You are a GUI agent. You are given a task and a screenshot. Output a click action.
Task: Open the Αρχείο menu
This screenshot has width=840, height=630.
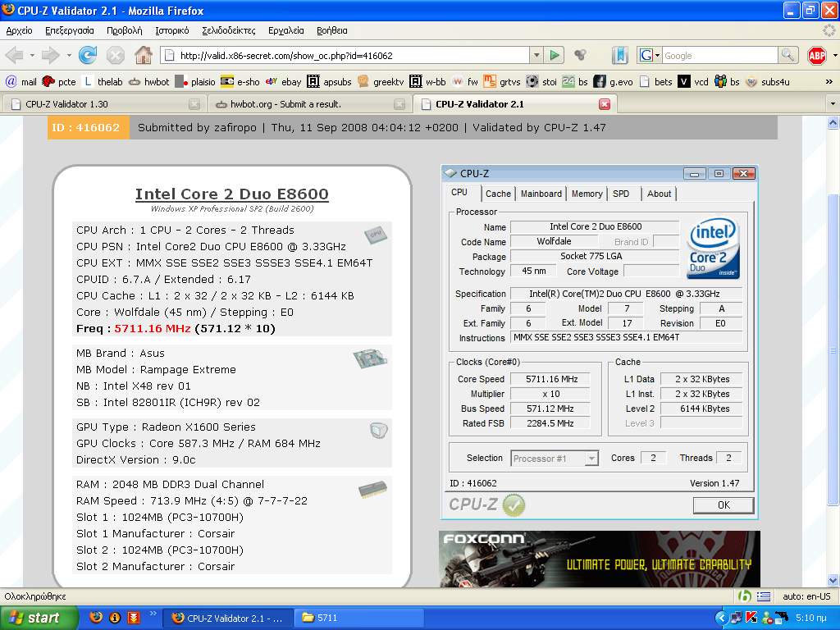(x=20, y=30)
